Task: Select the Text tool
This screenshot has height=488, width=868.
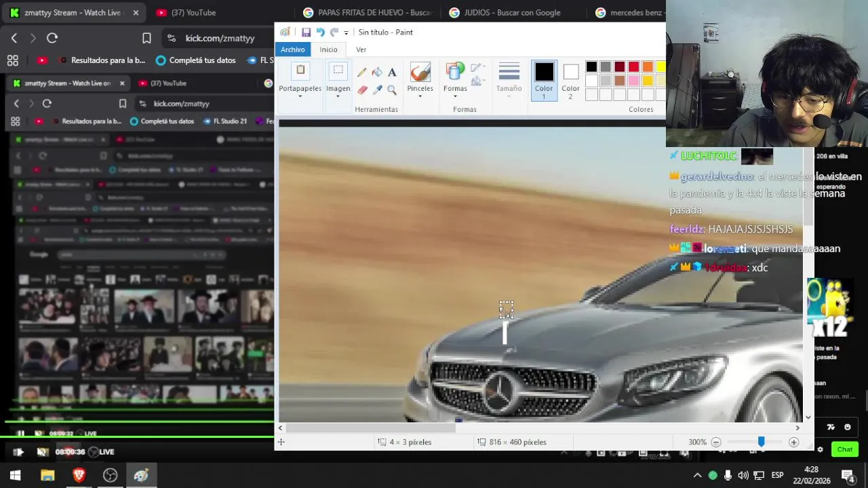Action: point(392,73)
